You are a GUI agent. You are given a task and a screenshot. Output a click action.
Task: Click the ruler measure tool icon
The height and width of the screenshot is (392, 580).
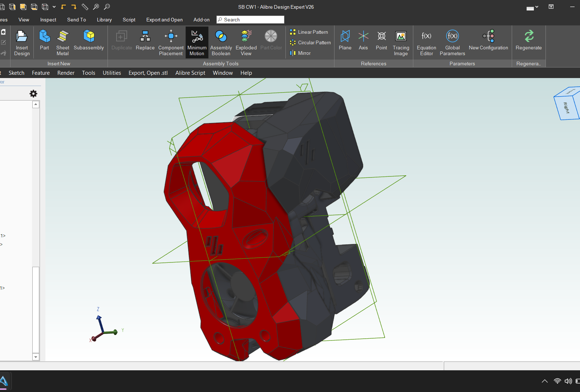pos(85,7)
